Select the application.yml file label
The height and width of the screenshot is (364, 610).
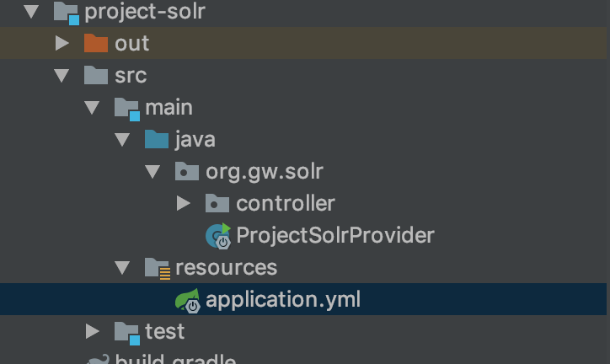tap(283, 299)
